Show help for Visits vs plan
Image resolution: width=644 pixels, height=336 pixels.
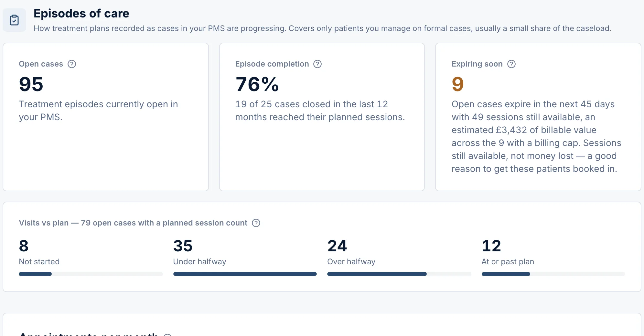coord(256,223)
